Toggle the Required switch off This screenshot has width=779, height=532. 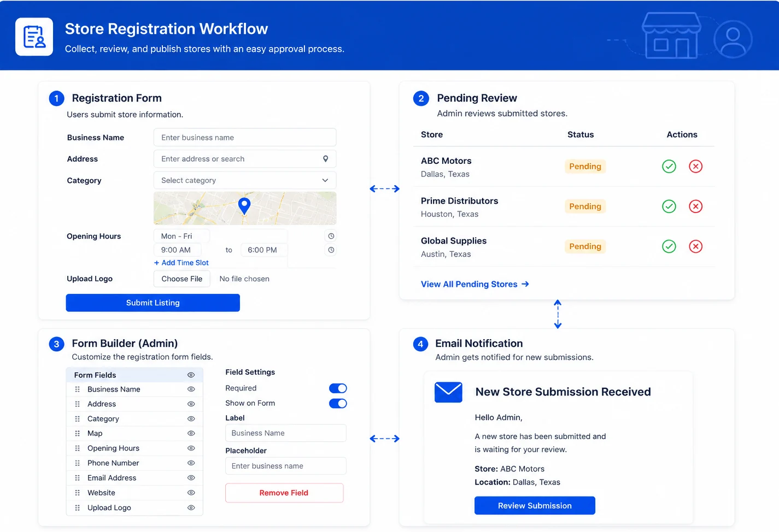[338, 388]
